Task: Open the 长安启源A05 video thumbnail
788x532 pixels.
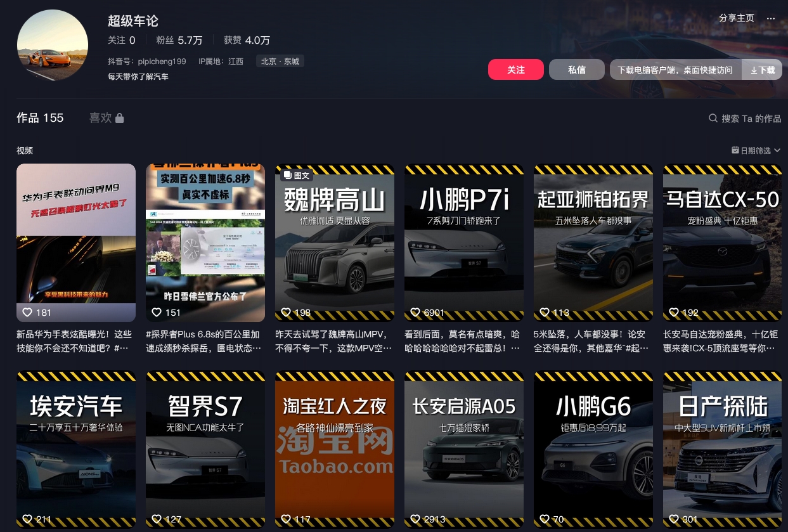Action: tap(464, 450)
